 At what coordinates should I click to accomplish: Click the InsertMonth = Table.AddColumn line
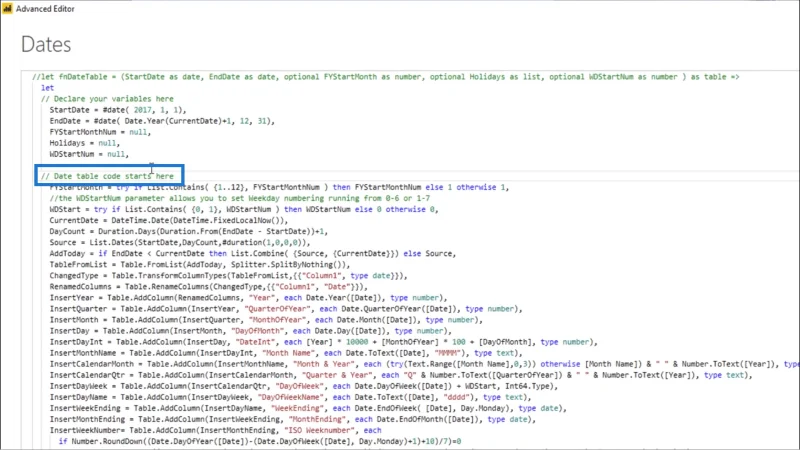[266, 320]
